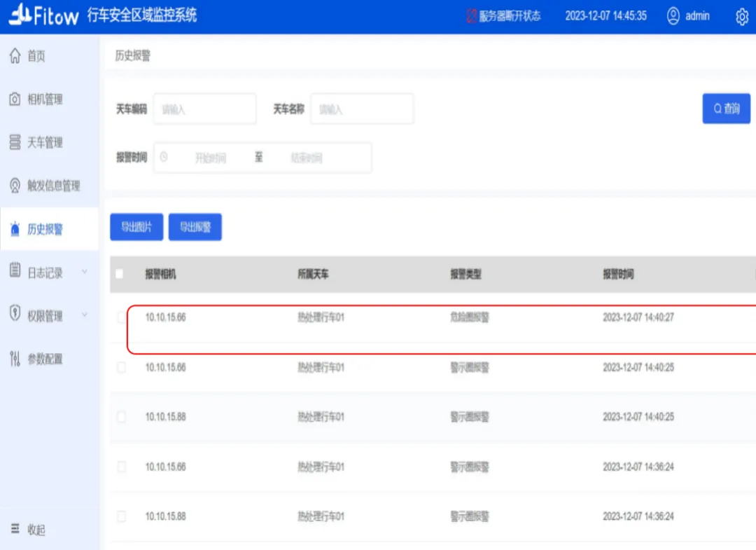The image size is (756, 550).
Task: Collapse the sidebar with 收起
Action: (28, 530)
